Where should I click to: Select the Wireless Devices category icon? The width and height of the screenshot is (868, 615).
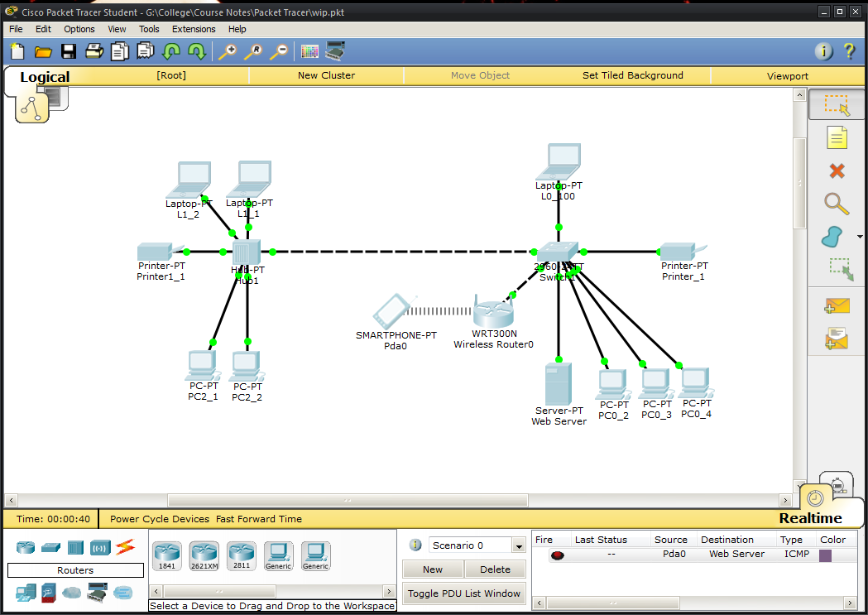point(100,547)
